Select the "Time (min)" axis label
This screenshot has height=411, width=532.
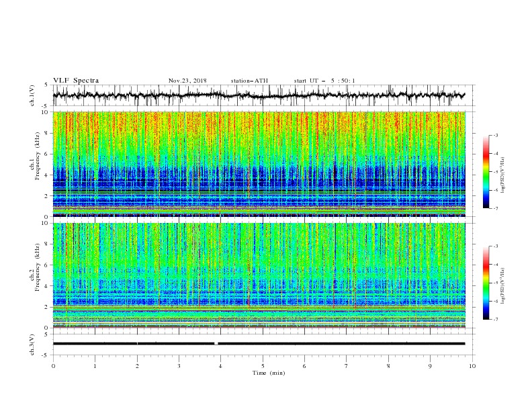(269, 373)
